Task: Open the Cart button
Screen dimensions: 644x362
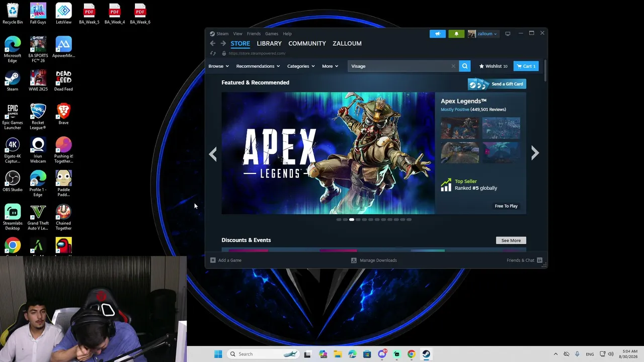Action: click(x=526, y=66)
